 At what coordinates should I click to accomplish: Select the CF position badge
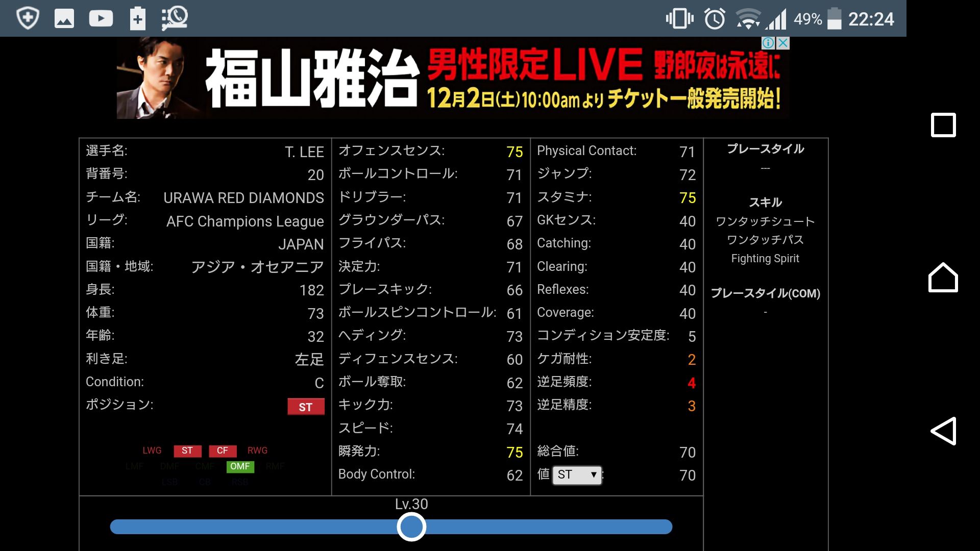pos(222,451)
